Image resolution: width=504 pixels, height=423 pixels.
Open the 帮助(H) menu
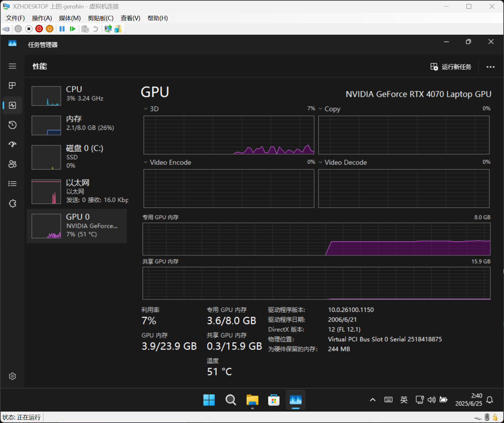click(158, 18)
